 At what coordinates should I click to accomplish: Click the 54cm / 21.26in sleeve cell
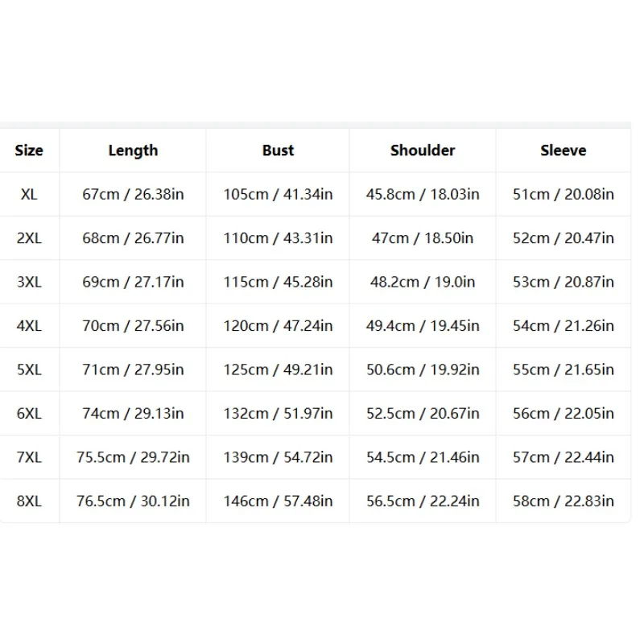click(563, 326)
